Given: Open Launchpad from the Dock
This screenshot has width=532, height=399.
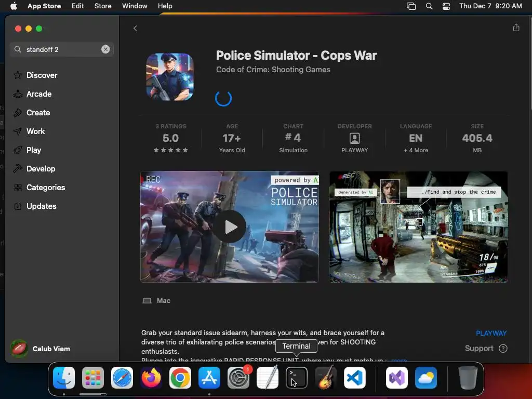Looking at the screenshot, I should coord(93,378).
